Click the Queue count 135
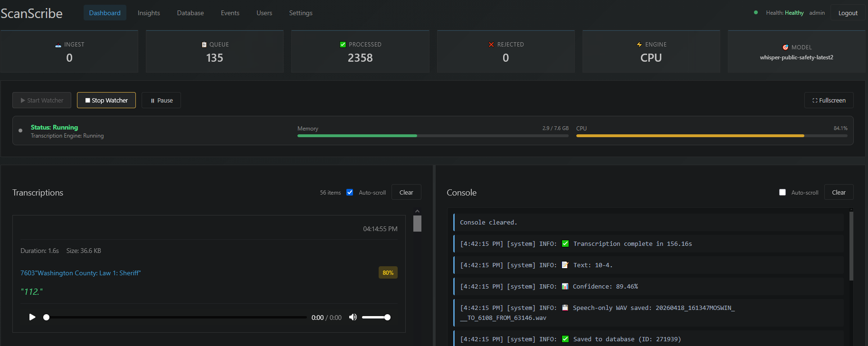 coord(215,58)
